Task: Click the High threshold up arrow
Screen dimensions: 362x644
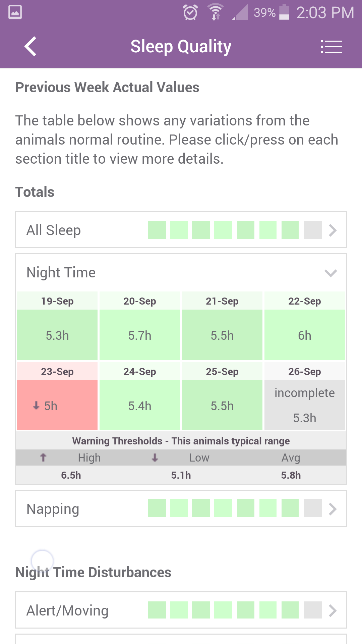Action: [43, 458]
